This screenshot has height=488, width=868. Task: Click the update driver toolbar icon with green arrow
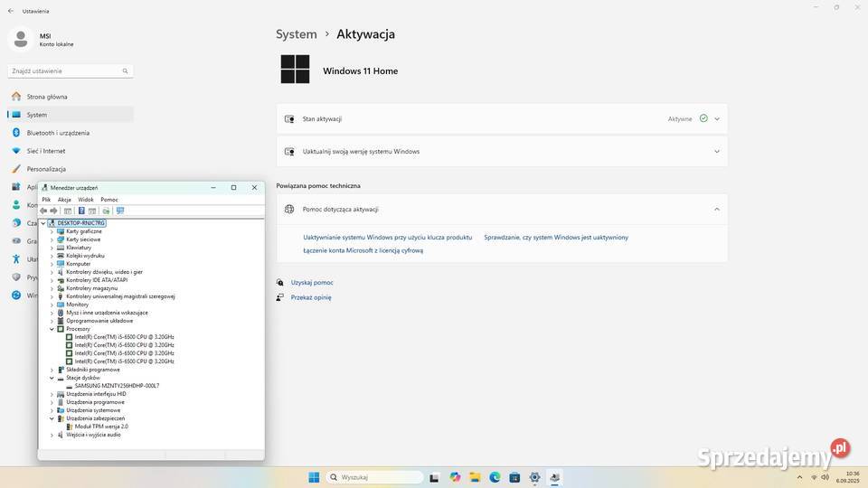click(106, 211)
